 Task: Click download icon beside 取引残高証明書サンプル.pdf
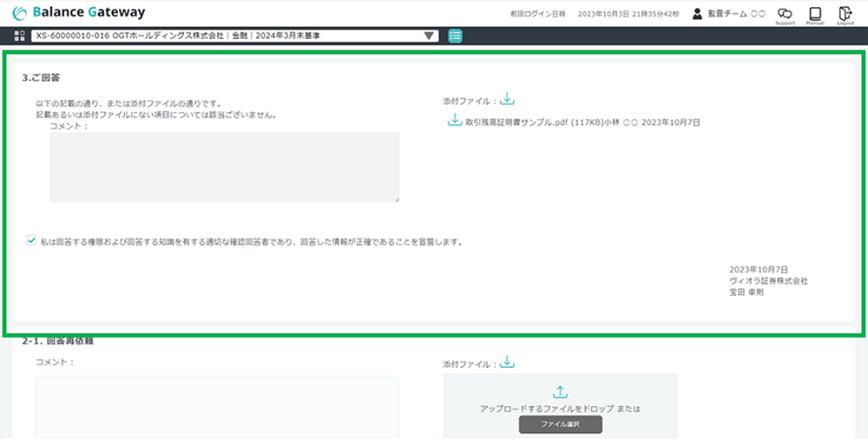[x=453, y=121]
